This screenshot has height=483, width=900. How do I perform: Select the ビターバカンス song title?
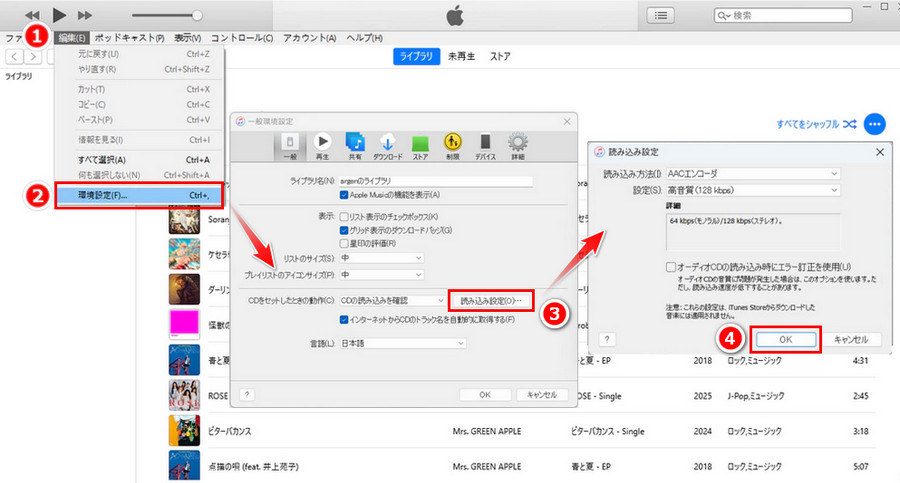[x=230, y=431]
